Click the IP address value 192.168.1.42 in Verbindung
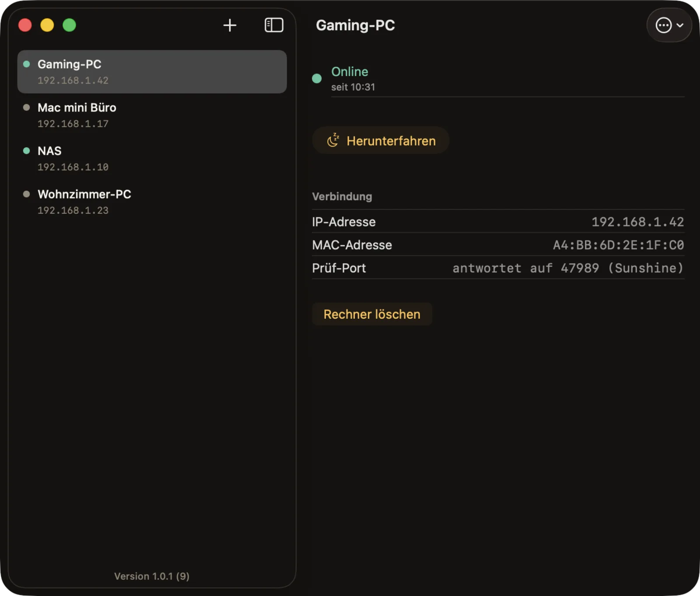The height and width of the screenshot is (596, 700). point(637,222)
